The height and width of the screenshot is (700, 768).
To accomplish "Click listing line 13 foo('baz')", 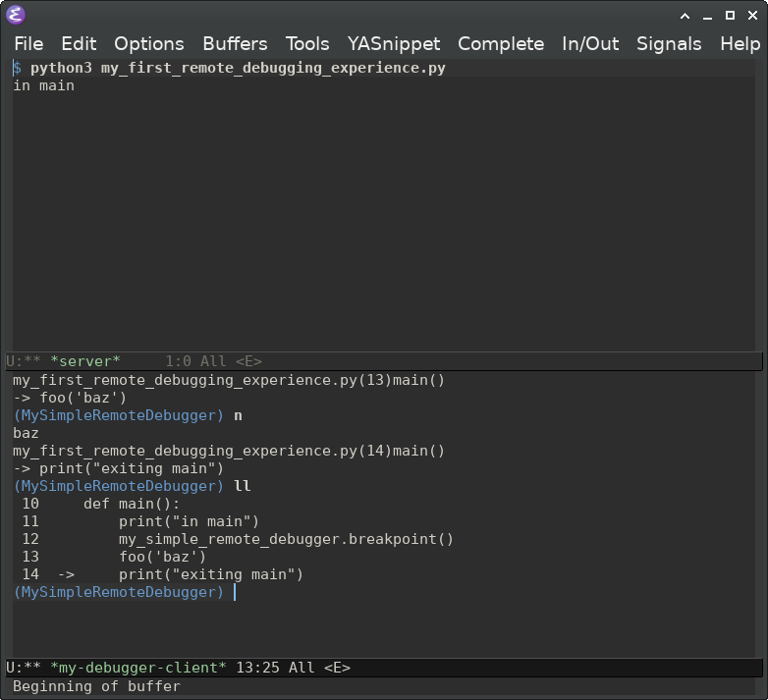I will [114, 557].
